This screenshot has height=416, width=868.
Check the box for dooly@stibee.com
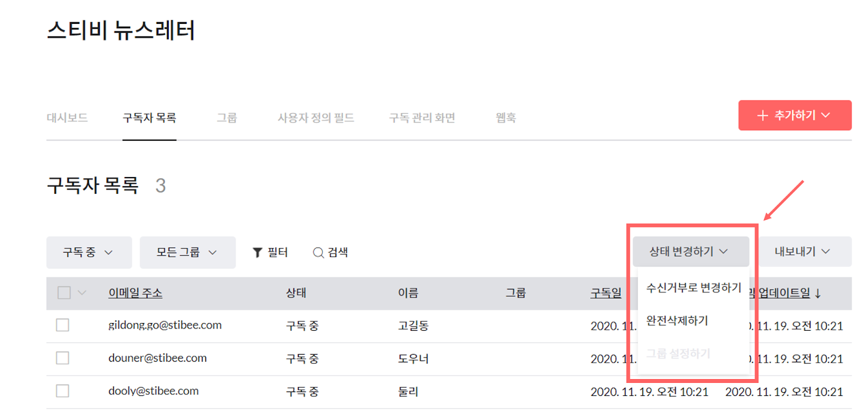(x=62, y=391)
